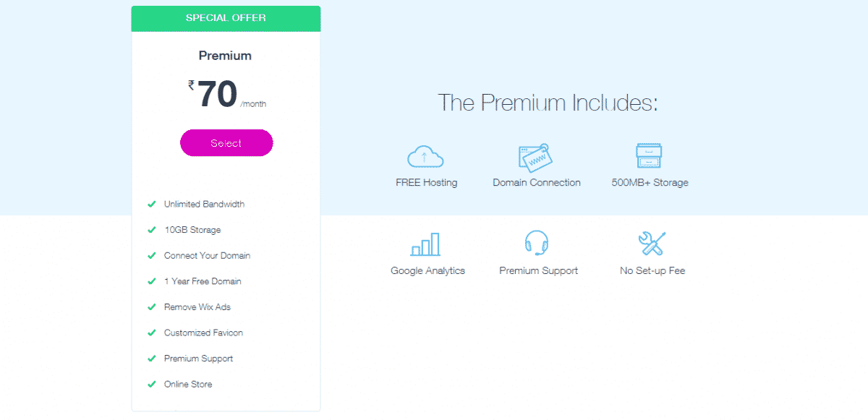
Task: Click the FREE Hosting cloud icon
Action: point(426,155)
